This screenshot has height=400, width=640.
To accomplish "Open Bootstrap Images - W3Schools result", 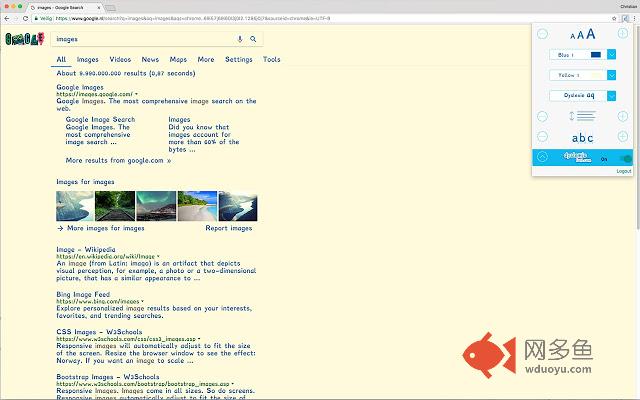I will (x=108, y=377).
